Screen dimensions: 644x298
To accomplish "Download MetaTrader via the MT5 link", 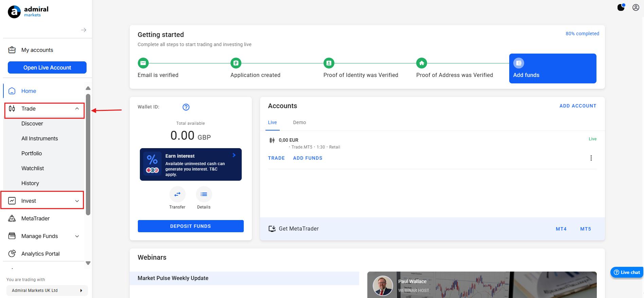I will point(586,229).
